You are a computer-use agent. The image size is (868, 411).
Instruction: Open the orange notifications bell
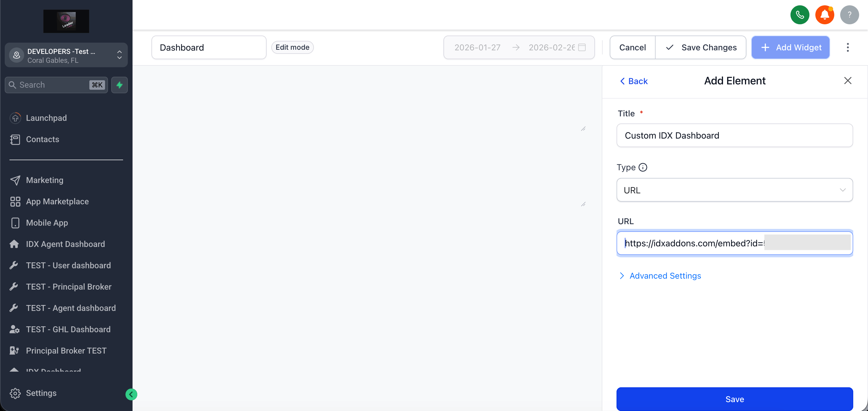click(824, 15)
